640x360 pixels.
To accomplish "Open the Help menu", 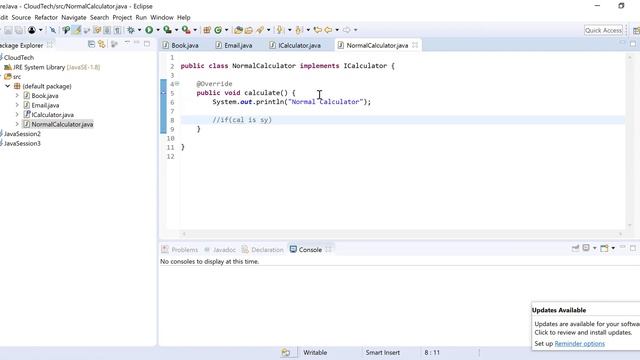I will point(184,18).
